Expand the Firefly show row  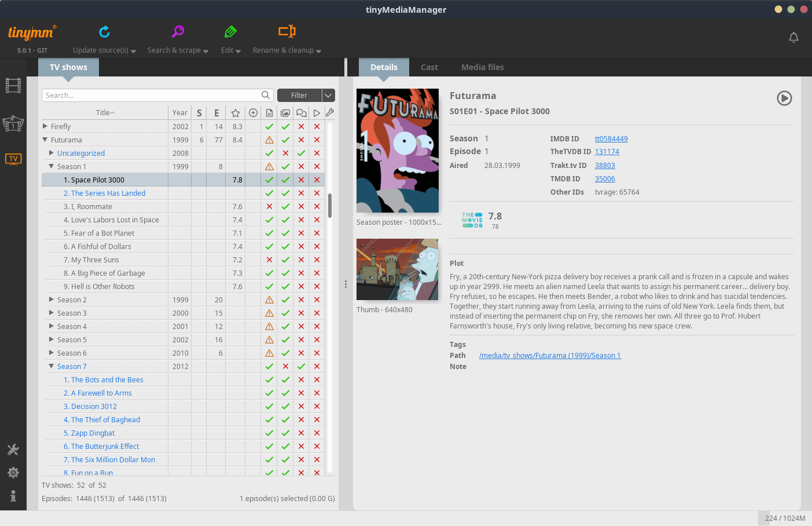click(45, 126)
